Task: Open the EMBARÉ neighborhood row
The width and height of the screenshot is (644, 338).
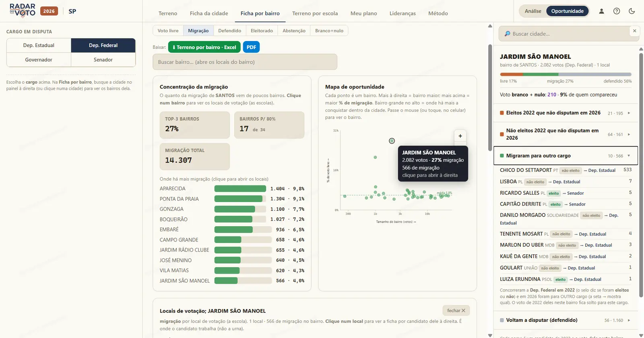Action: pyautogui.click(x=232, y=230)
